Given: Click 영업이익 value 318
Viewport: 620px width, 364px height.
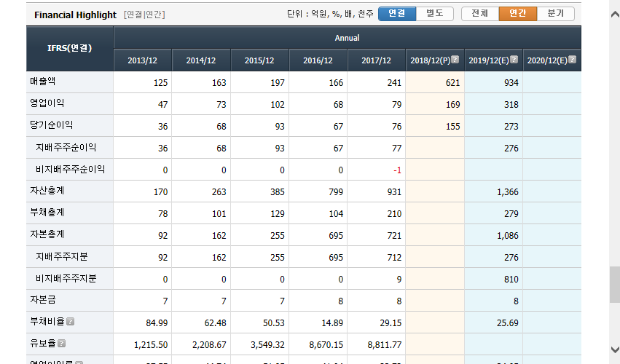Looking at the screenshot, I should [x=511, y=104].
